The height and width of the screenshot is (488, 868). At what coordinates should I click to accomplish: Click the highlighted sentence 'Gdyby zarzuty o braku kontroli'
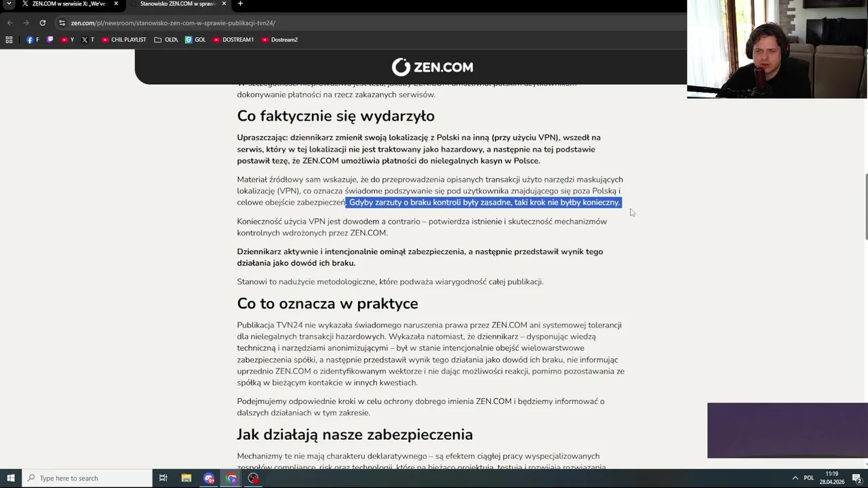point(484,203)
